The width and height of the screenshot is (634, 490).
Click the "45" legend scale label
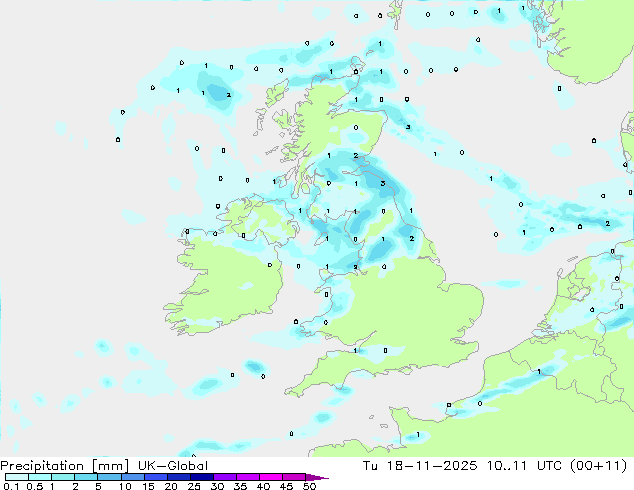(x=286, y=486)
